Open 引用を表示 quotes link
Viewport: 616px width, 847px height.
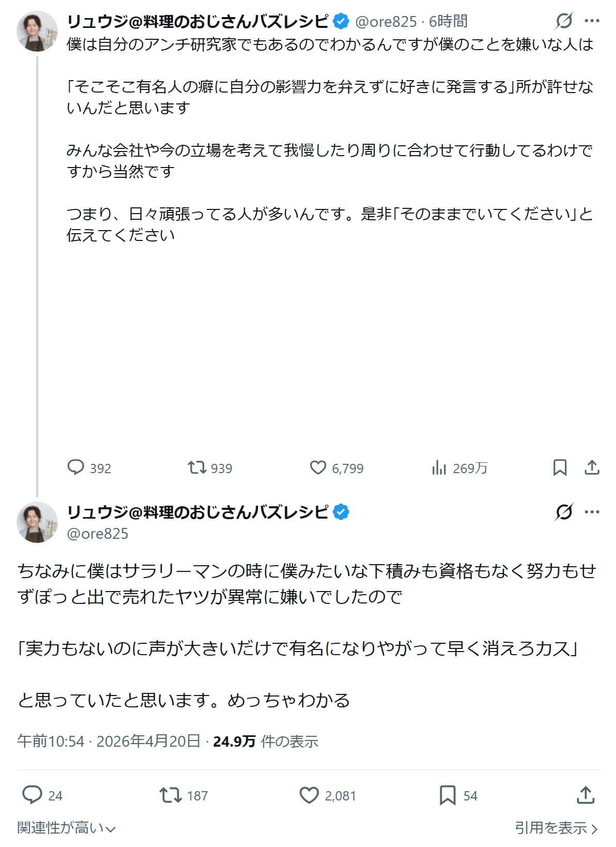tap(556, 828)
